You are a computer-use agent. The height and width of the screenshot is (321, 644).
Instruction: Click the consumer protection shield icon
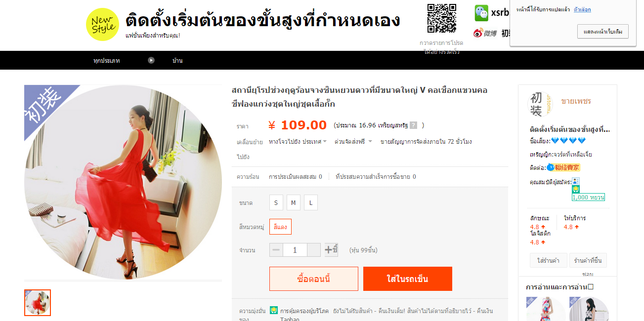(274, 310)
